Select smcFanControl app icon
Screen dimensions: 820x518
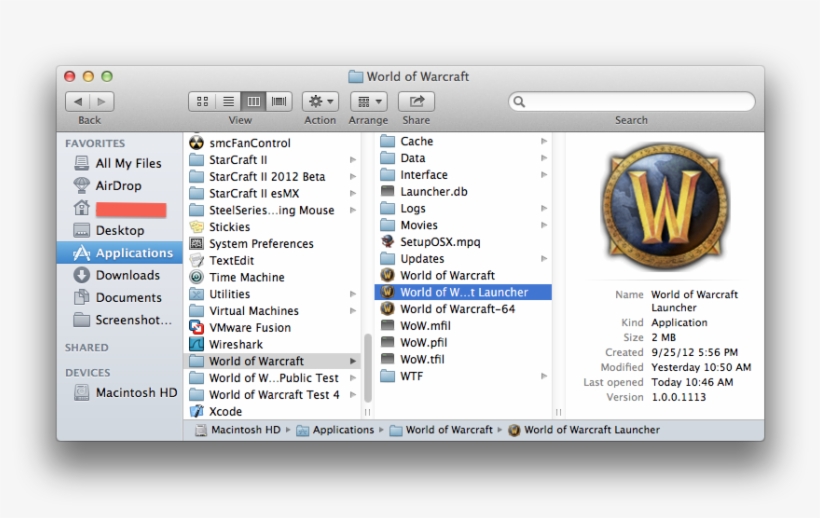point(196,143)
